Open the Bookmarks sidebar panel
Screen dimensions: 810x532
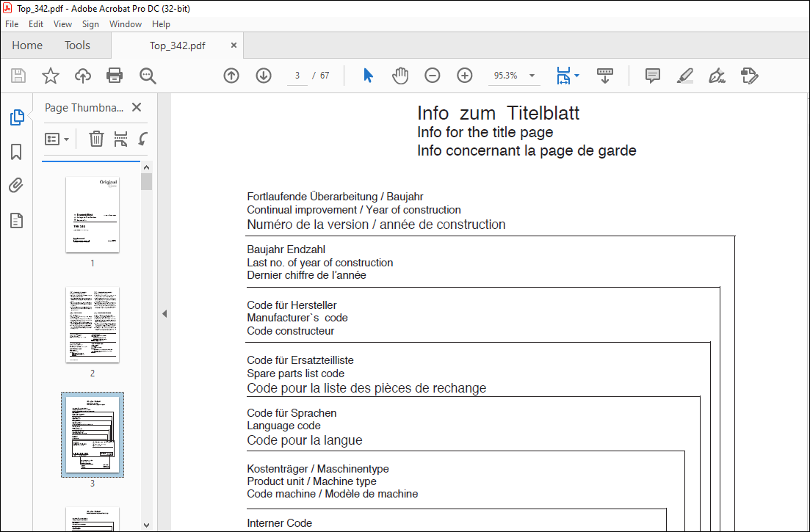pyautogui.click(x=16, y=152)
